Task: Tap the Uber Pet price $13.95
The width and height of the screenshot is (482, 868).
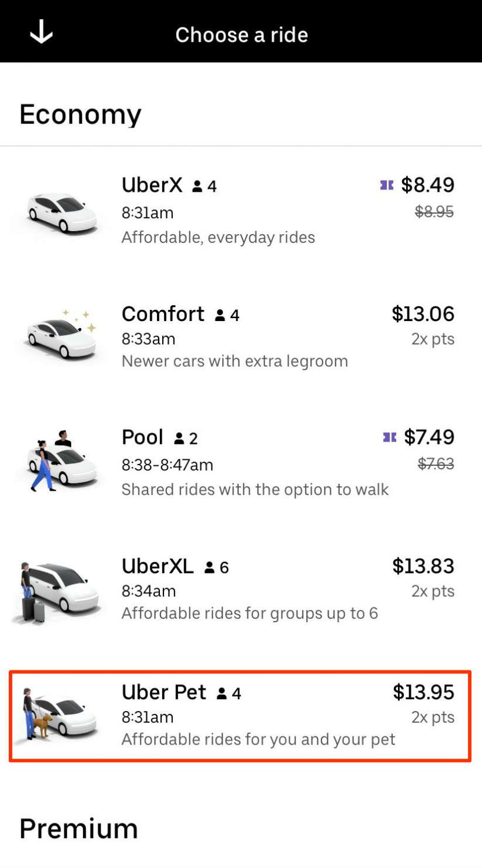Action: coord(423,692)
